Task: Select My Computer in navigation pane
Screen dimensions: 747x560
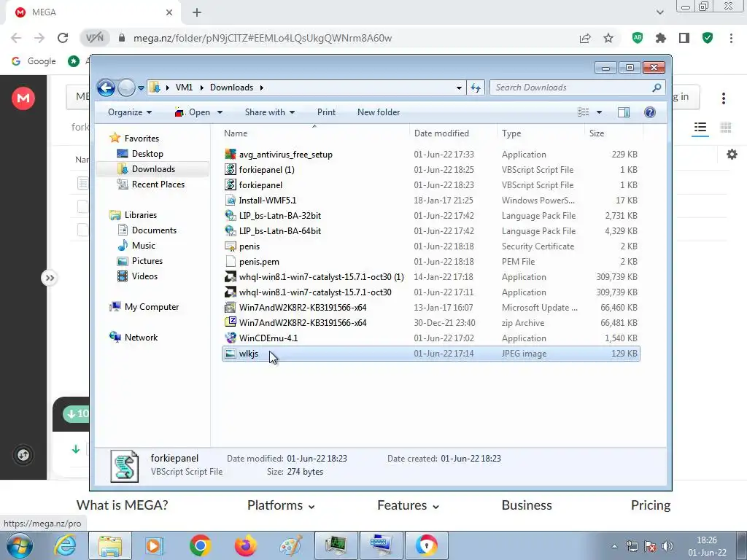Action: click(x=152, y=307)
